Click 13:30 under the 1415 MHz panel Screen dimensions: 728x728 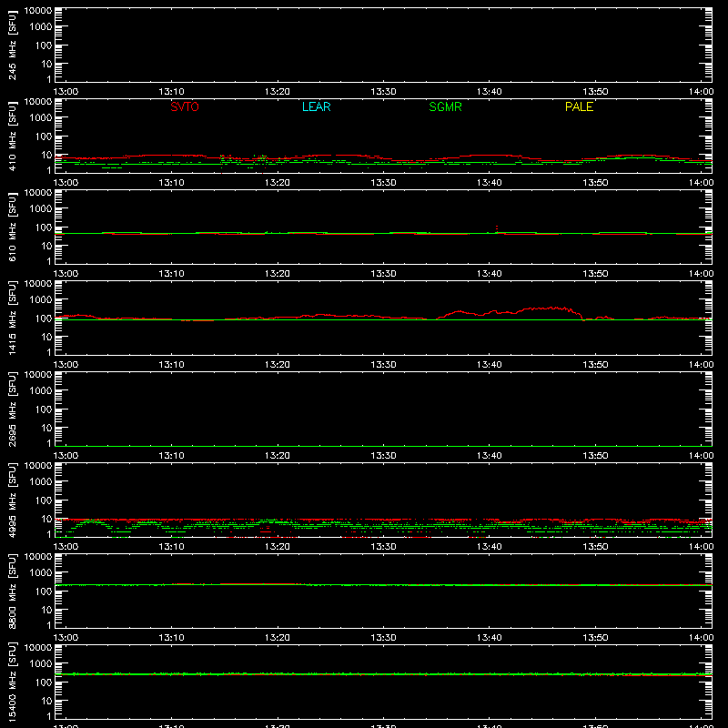383,365
